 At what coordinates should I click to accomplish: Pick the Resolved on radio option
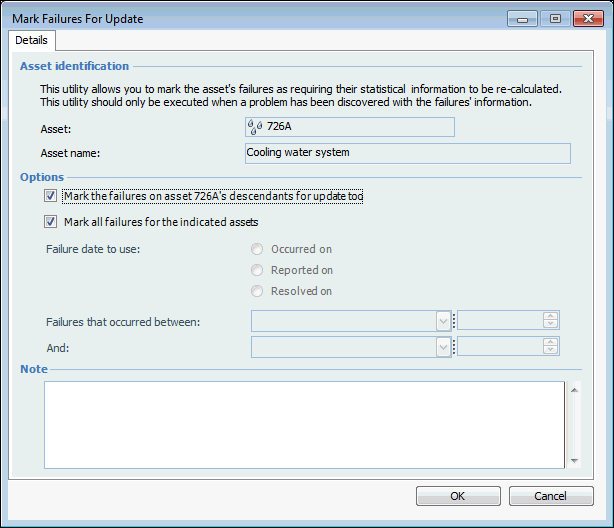click(258, 291)
